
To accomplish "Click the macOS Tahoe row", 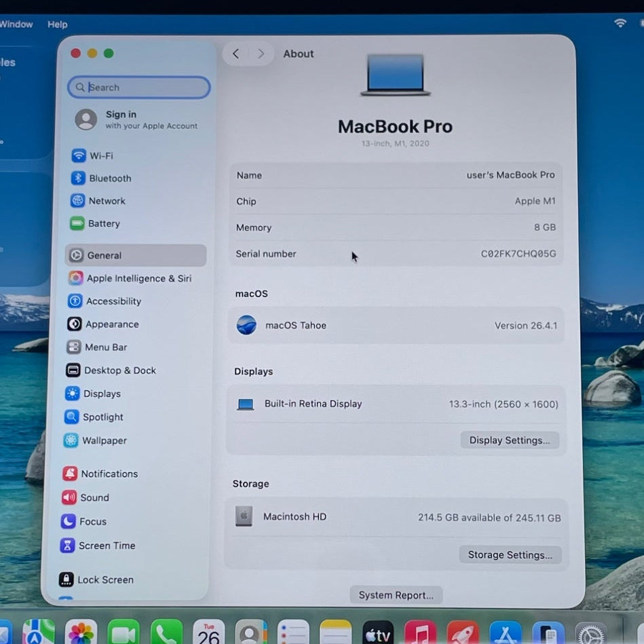I will click(x=396, y=325).
